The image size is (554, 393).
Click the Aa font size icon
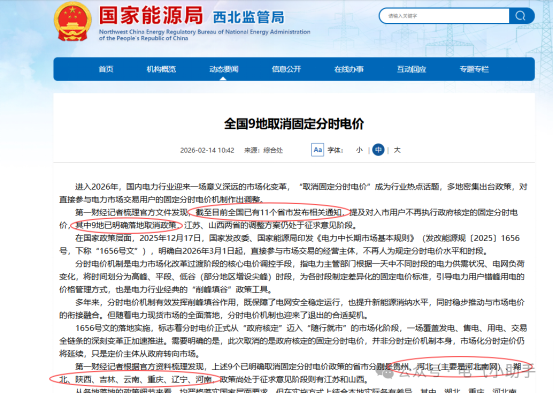point(317,150)
